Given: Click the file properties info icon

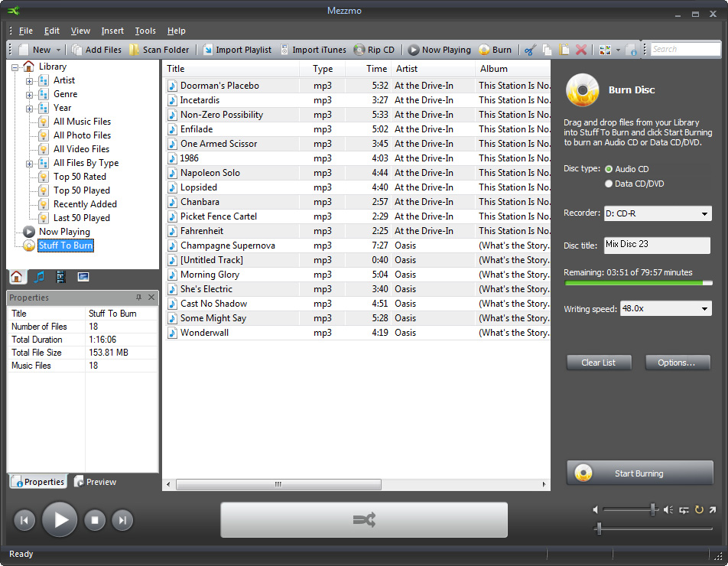Looking at the screenshot, I should point(631,50).
